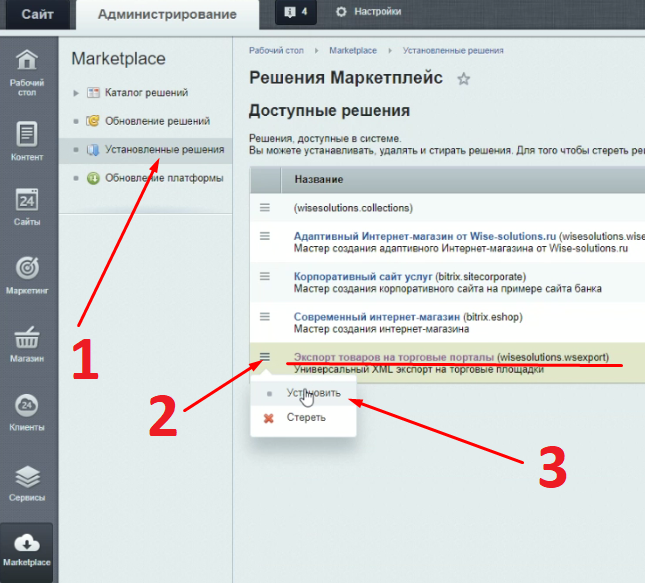The width and height of the screenshot is (645, 583).
Task: Open the Маркетинг target icon
Action: 27,268
